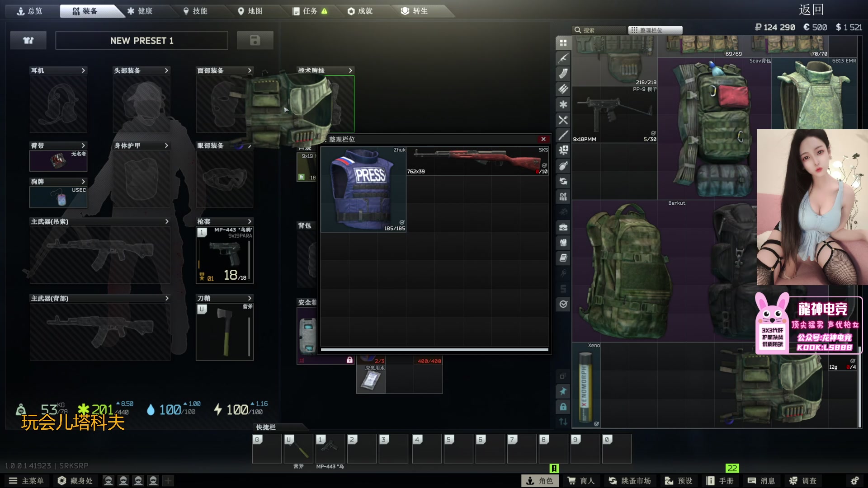Toggle the completed checkmark filter icon
868x488 pixels.
pos(563,304)
